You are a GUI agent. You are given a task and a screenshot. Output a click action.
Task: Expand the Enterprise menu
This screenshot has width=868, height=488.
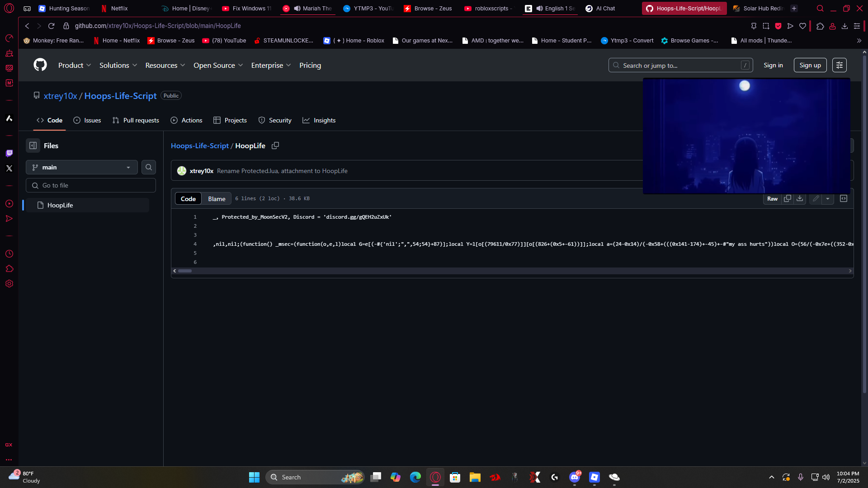click(271, 65)
